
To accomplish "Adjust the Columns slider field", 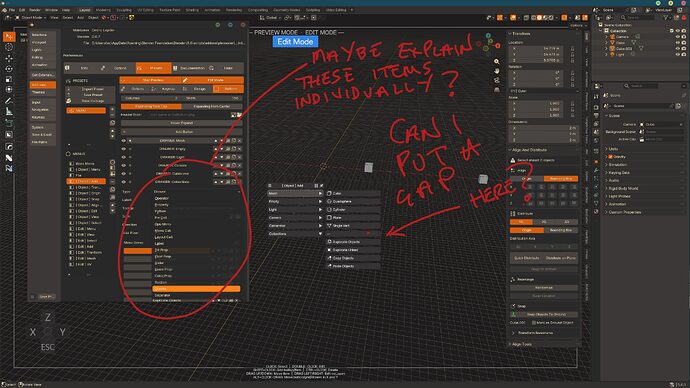I will [x=150, y=98].
